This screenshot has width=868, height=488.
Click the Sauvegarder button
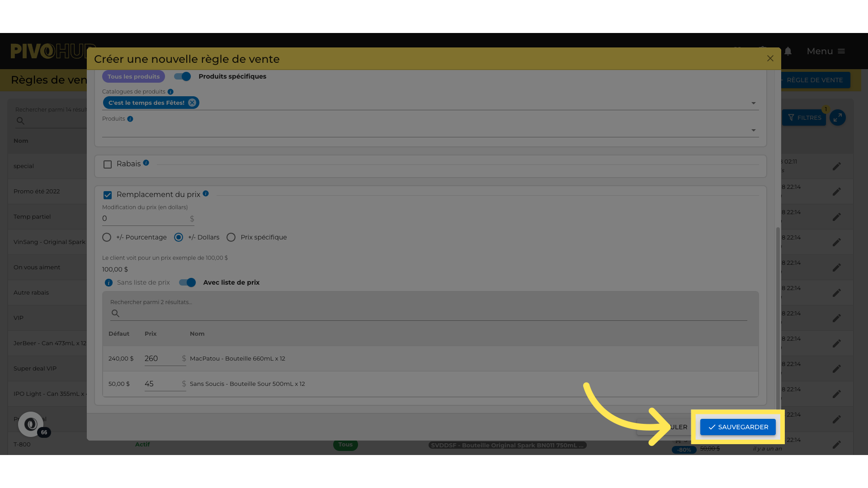[x=738, y=427]
